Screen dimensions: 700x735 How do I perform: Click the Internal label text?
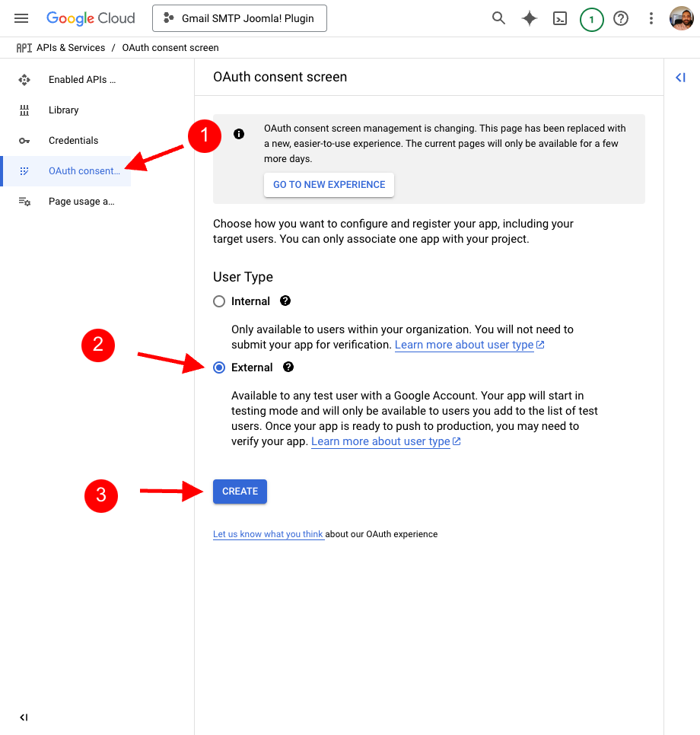coord(250,301)
